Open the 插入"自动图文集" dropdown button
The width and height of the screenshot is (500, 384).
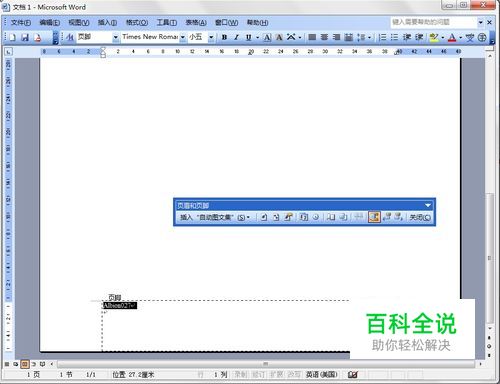pyautogui.click(x=215, y=217)
